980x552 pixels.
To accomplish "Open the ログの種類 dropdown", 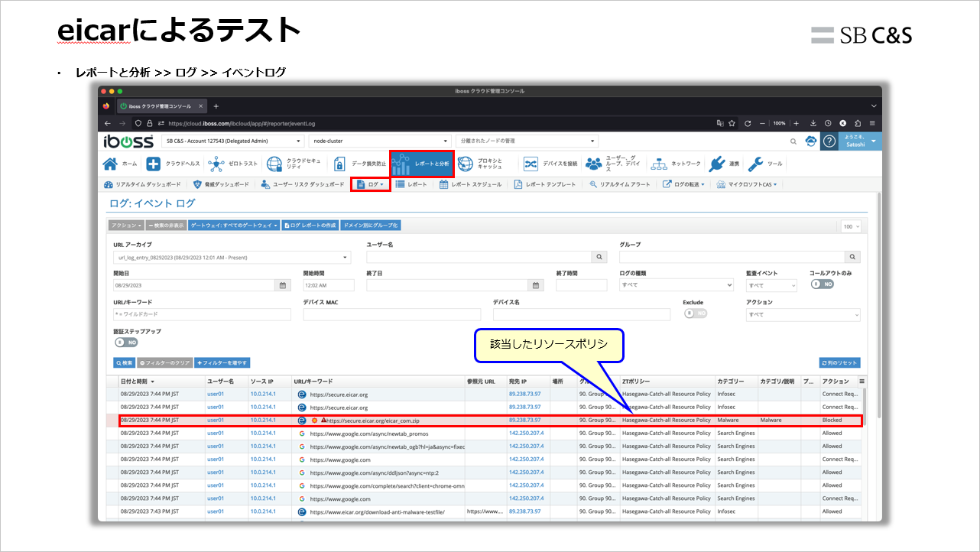I will pos(678,285).
